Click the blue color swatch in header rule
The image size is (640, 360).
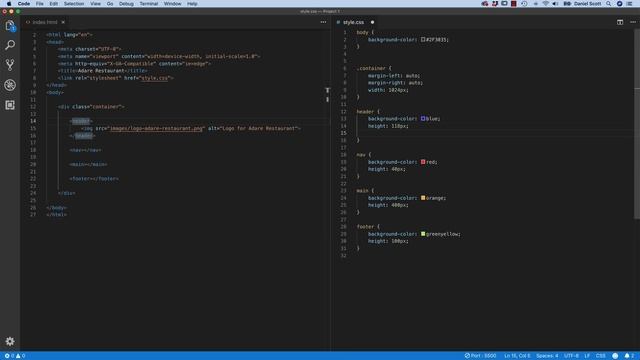coord(423,119)
